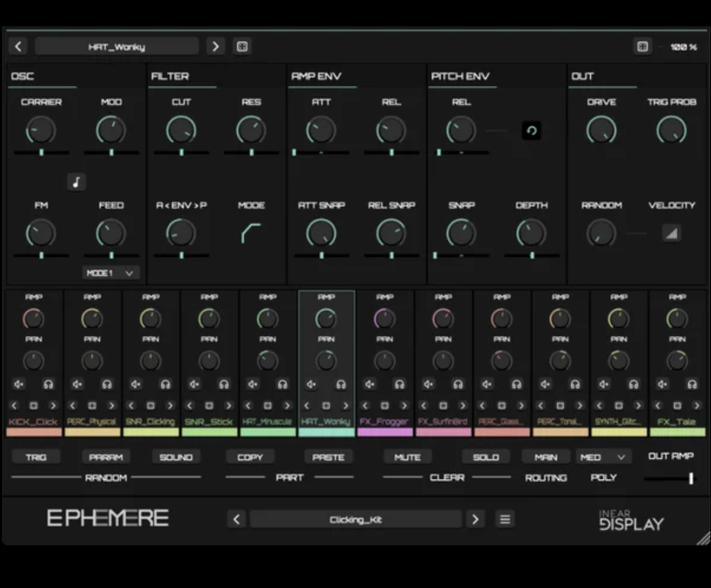
Task: Click previous sound arrow on HAT_Minuscule channel
Action: click(x=248, y=405)
